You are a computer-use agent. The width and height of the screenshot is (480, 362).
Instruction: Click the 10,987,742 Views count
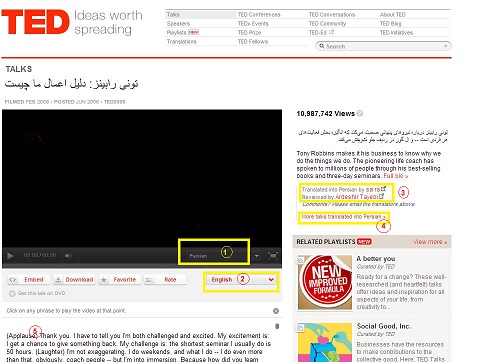point(325,114)
